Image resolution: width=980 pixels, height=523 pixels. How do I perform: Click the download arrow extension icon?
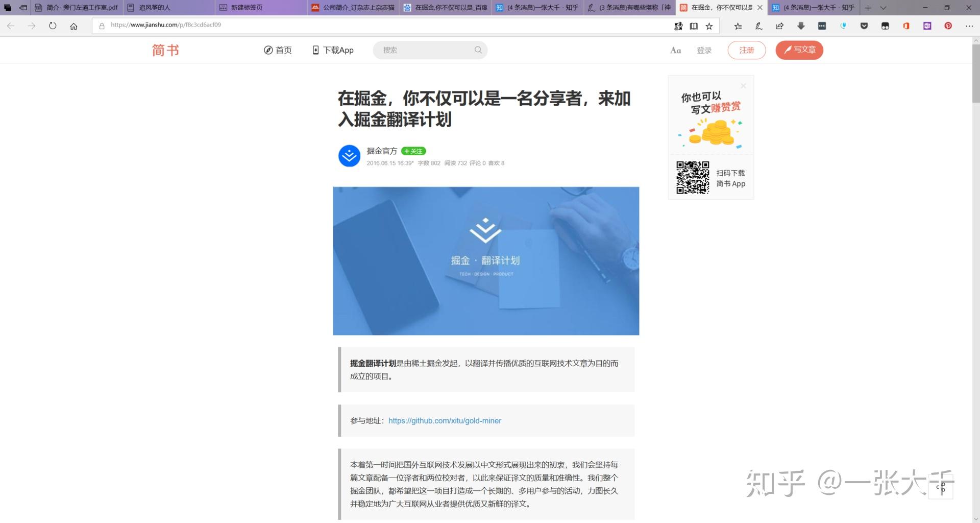(x=801, y=26)
